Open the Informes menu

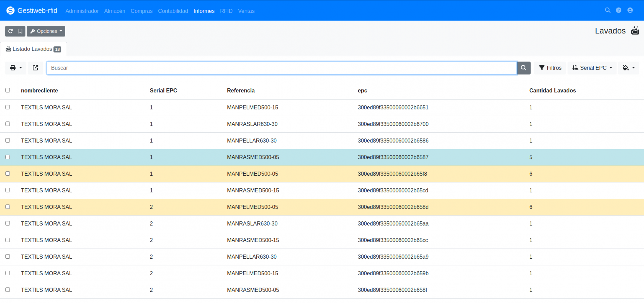[x=204, y=11]
